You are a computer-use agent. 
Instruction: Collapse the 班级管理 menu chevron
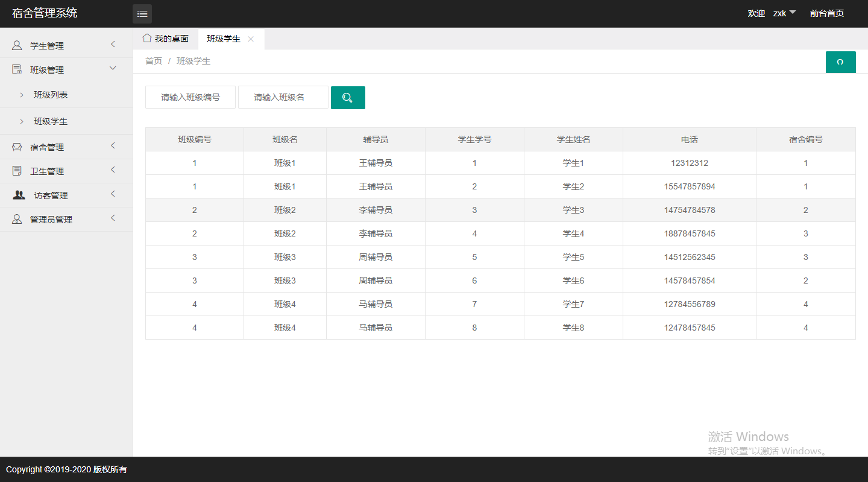[x=113, y=68]
